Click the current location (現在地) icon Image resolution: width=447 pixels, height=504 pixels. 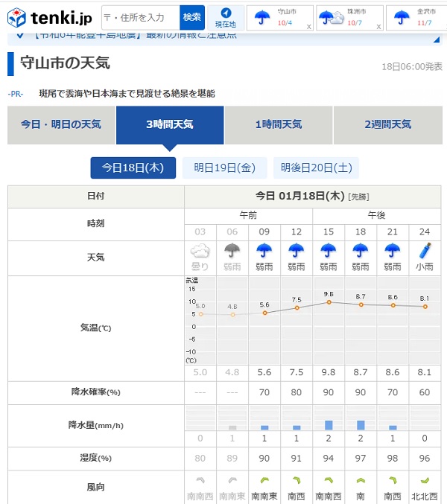[x=225, y=17]
